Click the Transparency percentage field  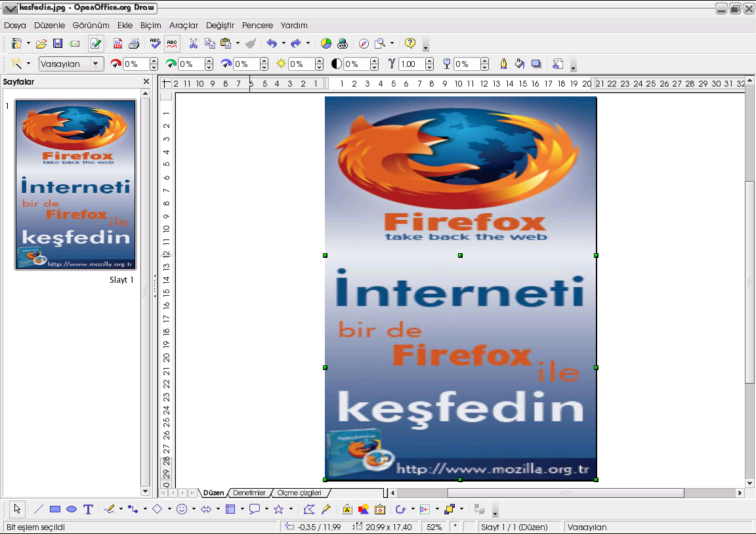[467, 64]
